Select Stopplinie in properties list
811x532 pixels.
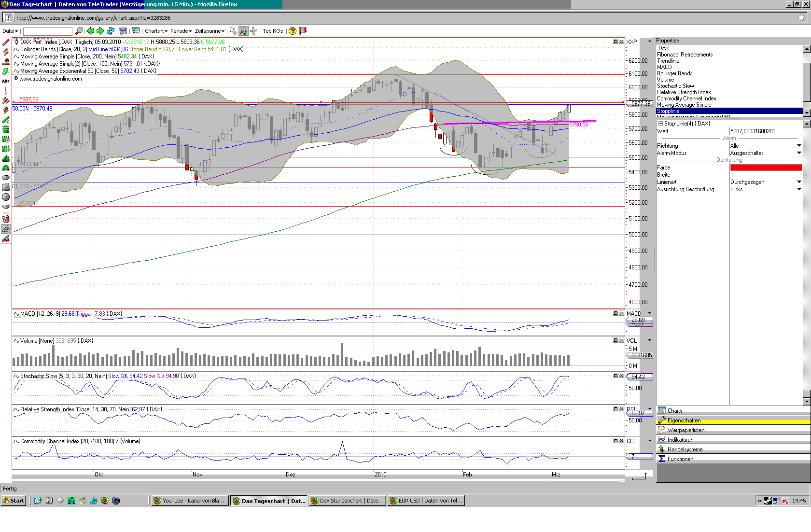click(x=729, y=111)
